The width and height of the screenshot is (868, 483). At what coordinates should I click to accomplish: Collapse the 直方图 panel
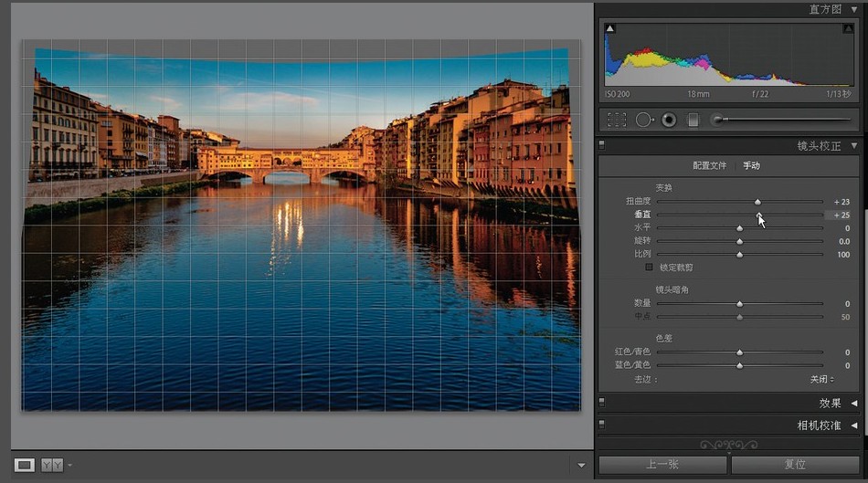tap(854, 9)
